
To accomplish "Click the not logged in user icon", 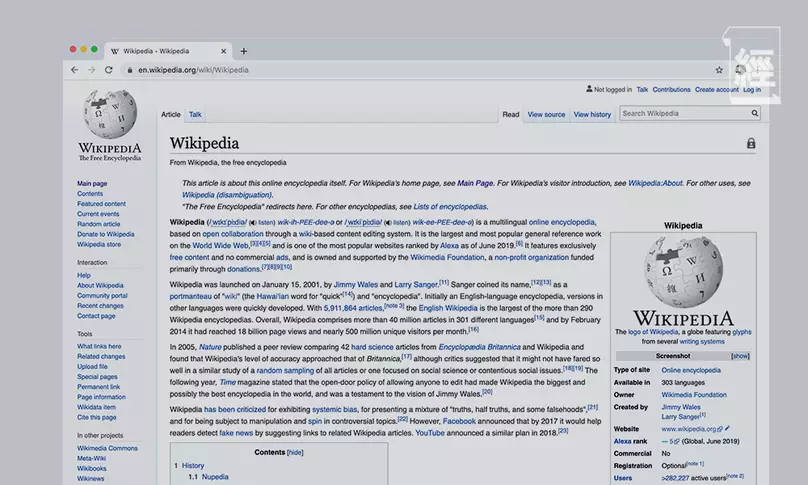I will (589, 89).
